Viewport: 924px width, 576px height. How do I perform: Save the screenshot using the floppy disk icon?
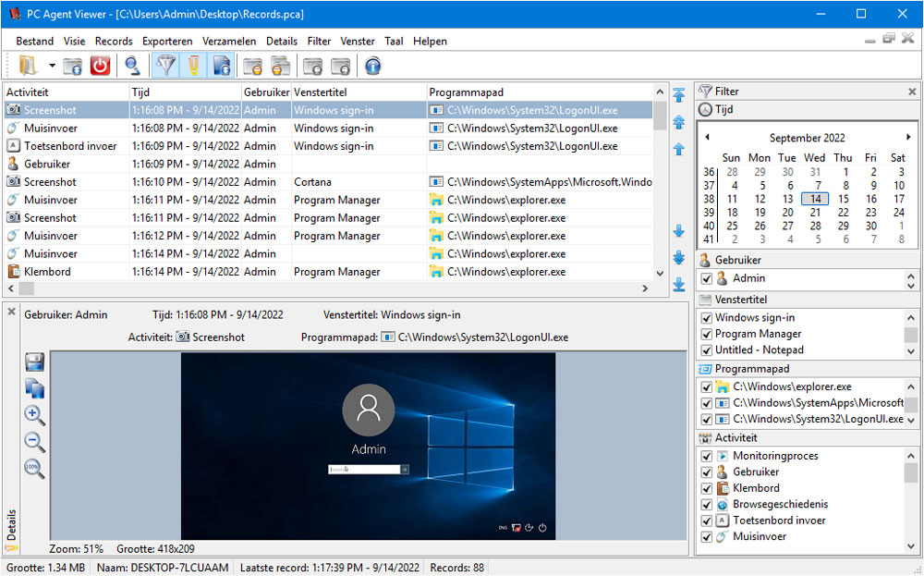(x=35, y=362)
